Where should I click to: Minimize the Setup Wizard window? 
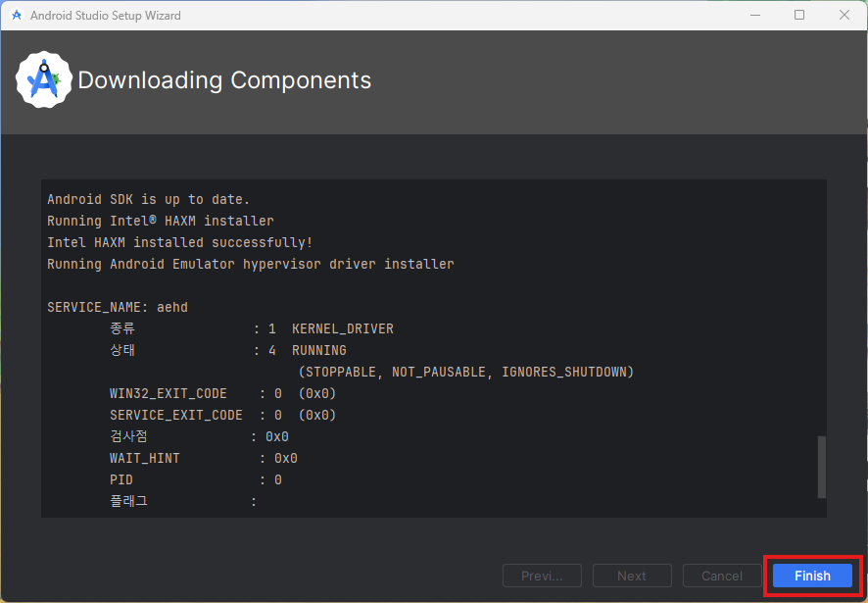coord(755,15)
